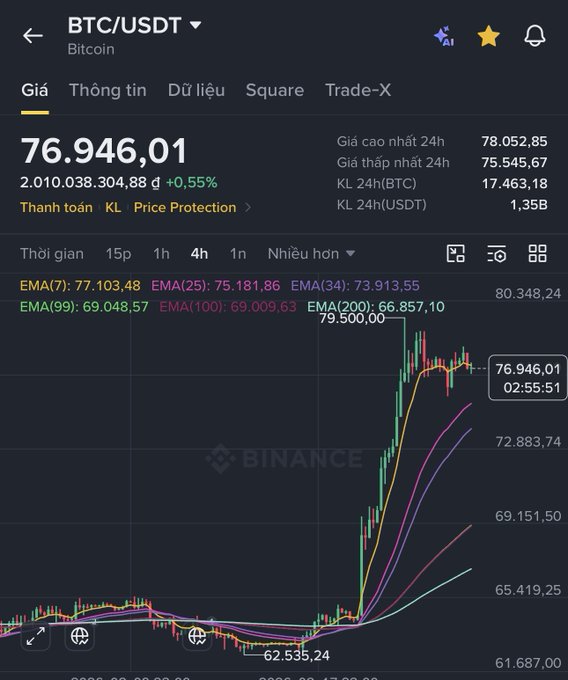
Task: Switch to the Trade-X tab
Action: (x=358, y=90)
